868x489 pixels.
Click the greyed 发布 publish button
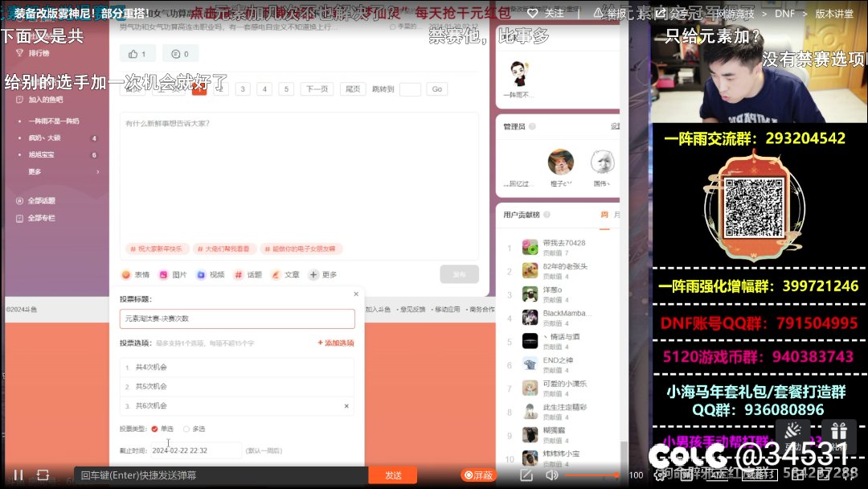tap(460, 275)
